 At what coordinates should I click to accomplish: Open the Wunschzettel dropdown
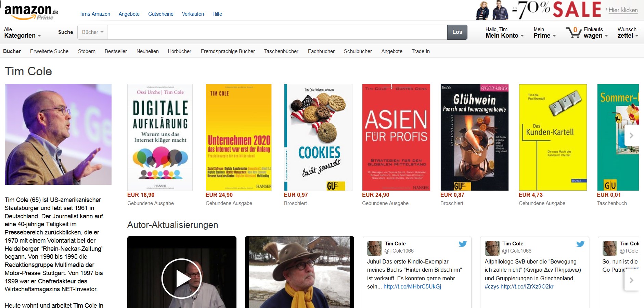click(x=628, y=33)
